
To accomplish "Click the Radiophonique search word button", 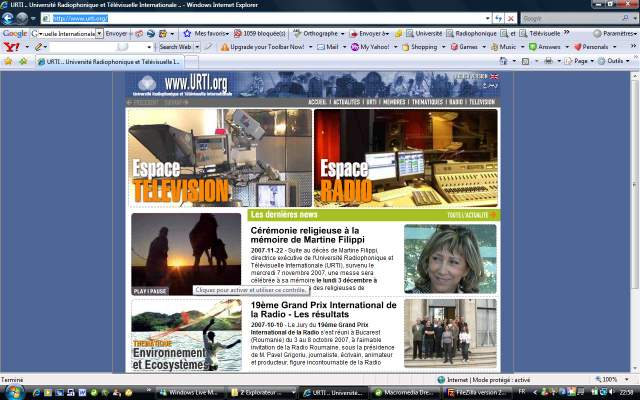I will [x=471, y=33].
